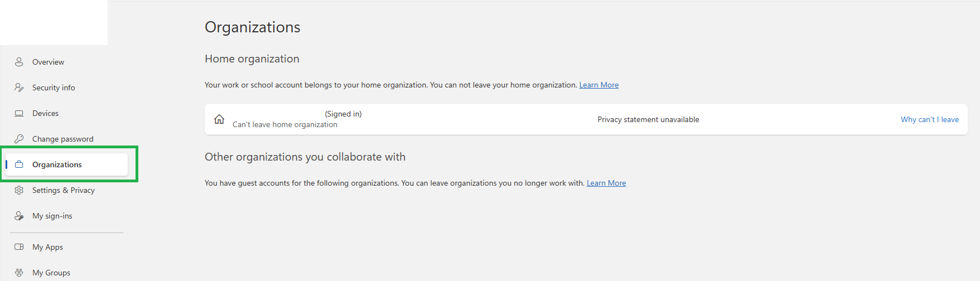Click the Security info icon
Image resolution: width=980 pixels, height=281 pixels.
tap(19, 88)
